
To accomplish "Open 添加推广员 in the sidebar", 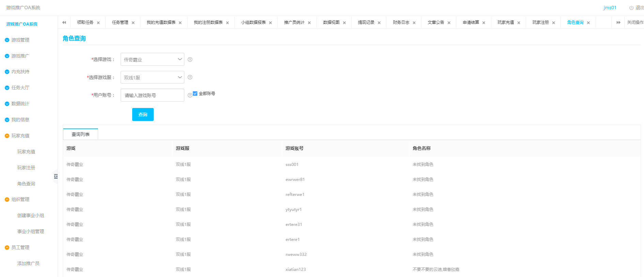I will click(28, 263).
